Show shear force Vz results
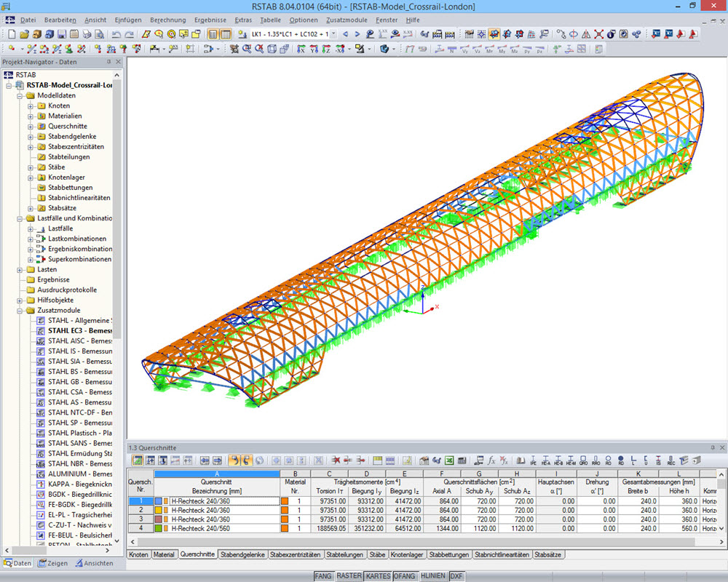 click(x=478, y=49)
